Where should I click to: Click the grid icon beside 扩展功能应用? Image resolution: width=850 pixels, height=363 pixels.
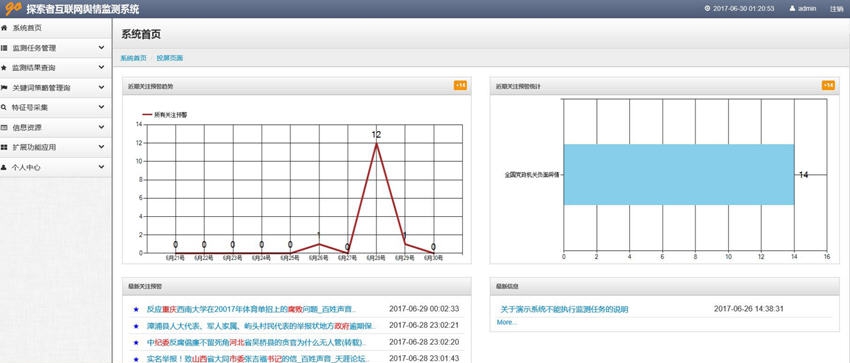click(x=4, y=147)
